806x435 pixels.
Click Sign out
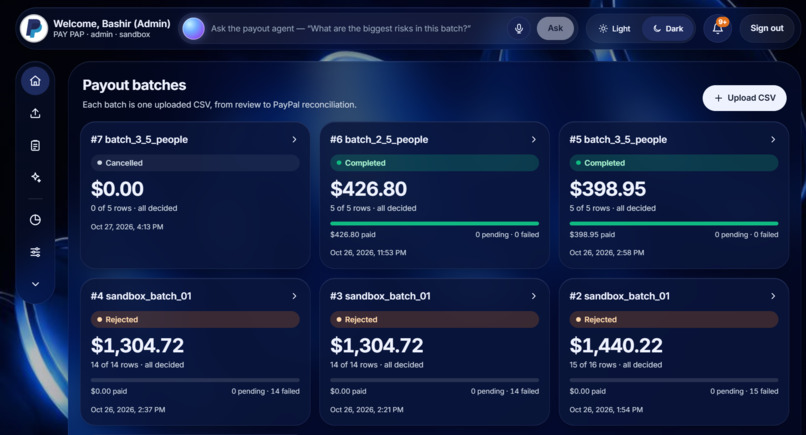(766, 28)
